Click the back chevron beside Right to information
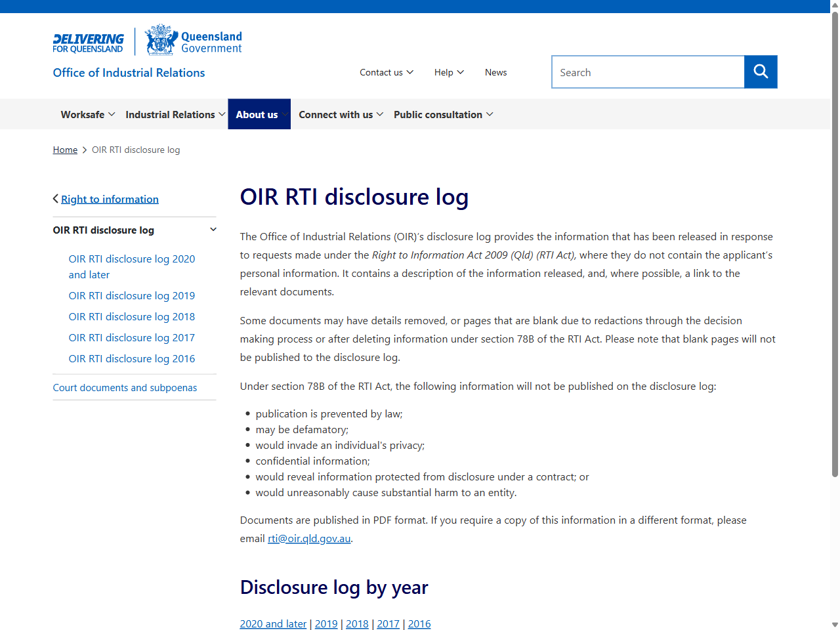Screen dimensions: 840x630 click(x=56, y=198)
